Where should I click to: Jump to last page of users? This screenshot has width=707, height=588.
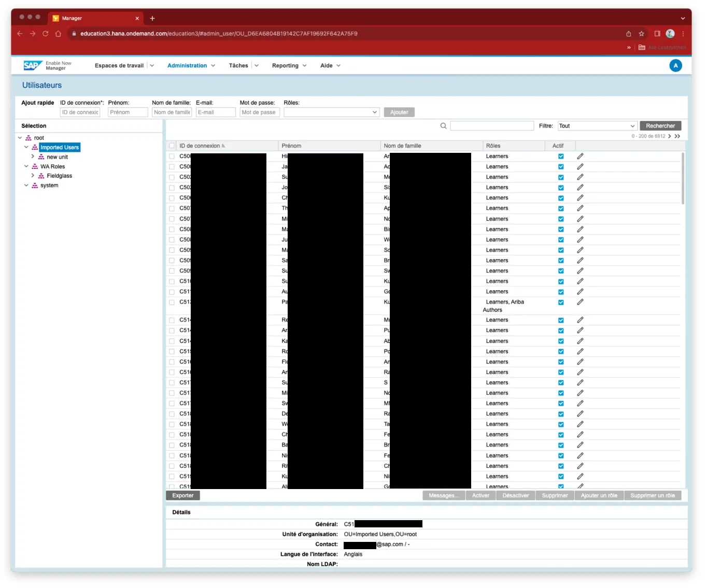click(x=677, y=136)
